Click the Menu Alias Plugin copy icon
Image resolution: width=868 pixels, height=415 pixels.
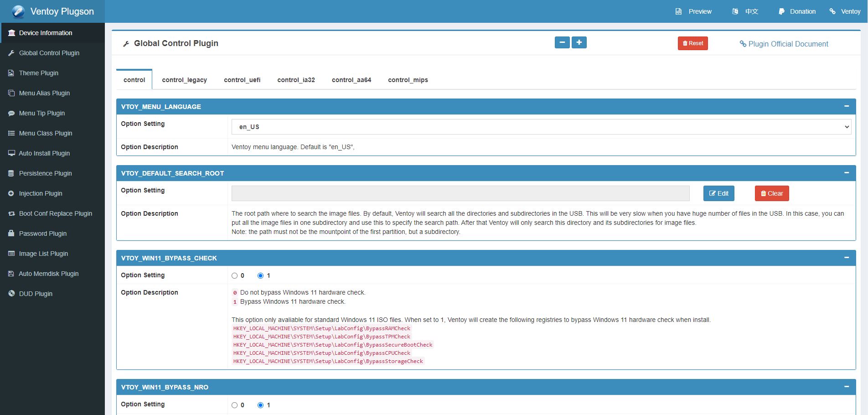[x=11, y=93]
